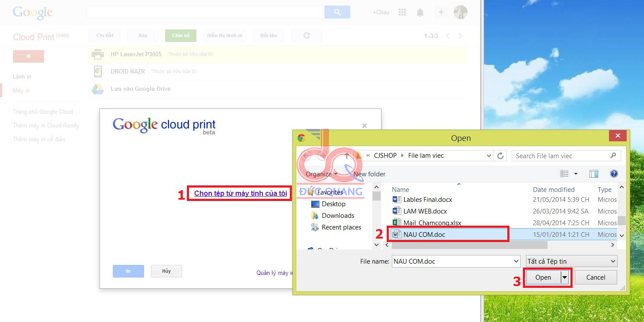Click the Google Drive icon in printer list
Viewport: 644px width, 322px height.
tap(98, 89)
